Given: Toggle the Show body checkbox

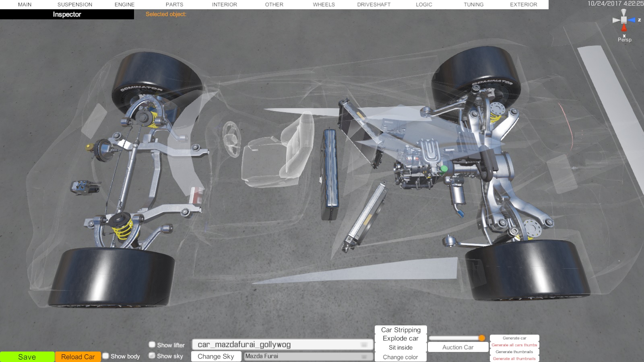Looking at the screenshot, I should click(x=105, y=356).
